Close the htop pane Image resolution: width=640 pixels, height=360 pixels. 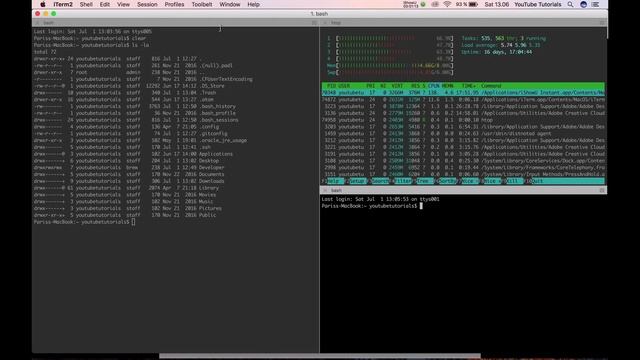[325, 23]
